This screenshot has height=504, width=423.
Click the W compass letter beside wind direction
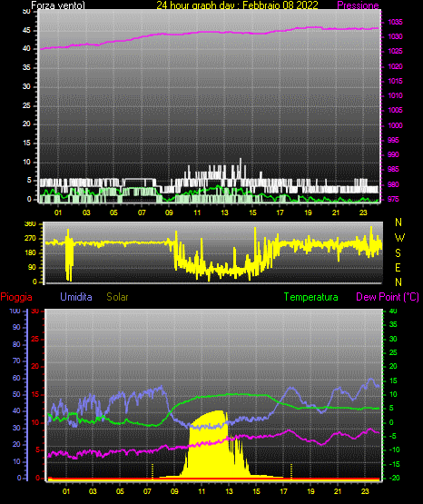point(399,238)
